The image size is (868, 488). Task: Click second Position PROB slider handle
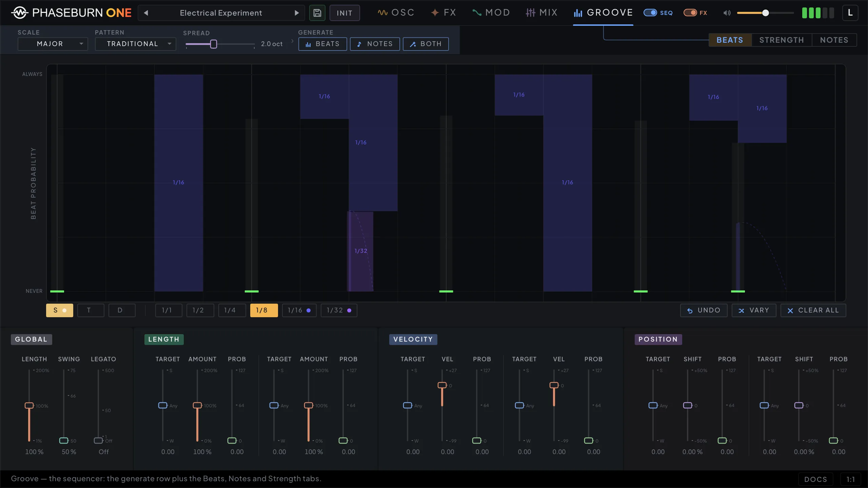833,441
